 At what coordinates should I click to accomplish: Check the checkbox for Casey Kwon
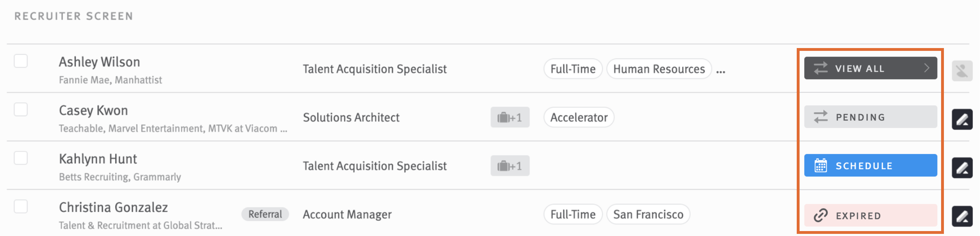[x=21, y=110]
